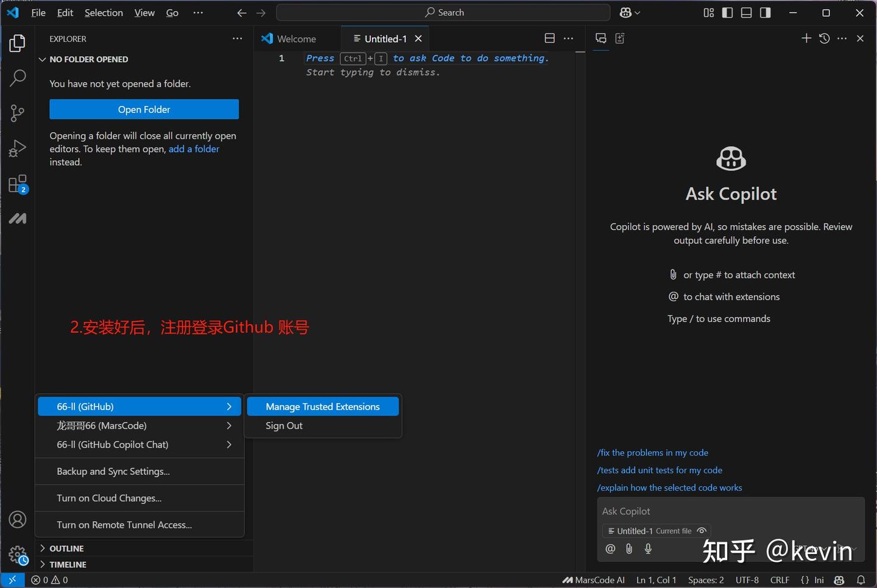The height and width of the screenshot is (588, 877).
Task: Start a new Copilot chat with the plus icon
Action: [x=806, y=38]
